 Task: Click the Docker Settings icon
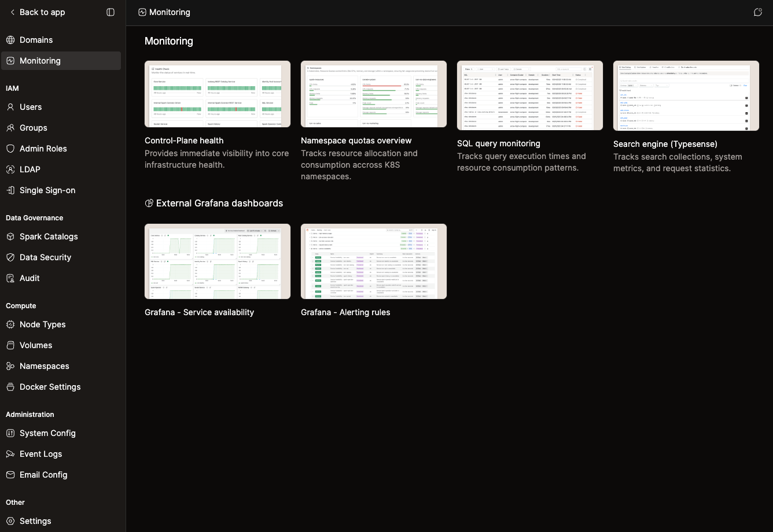tap(10, 387)
